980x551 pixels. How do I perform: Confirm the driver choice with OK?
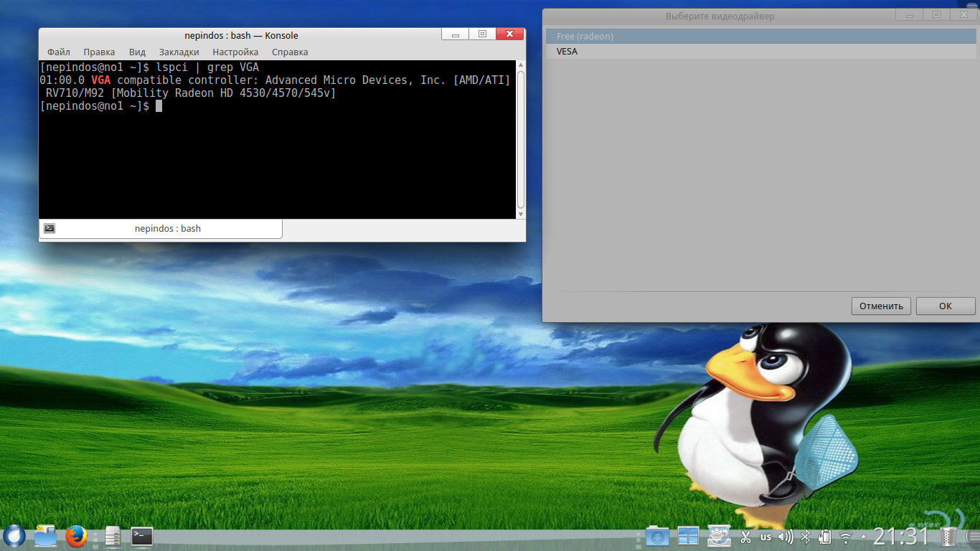pyautogui.click(x=946, y=306)
